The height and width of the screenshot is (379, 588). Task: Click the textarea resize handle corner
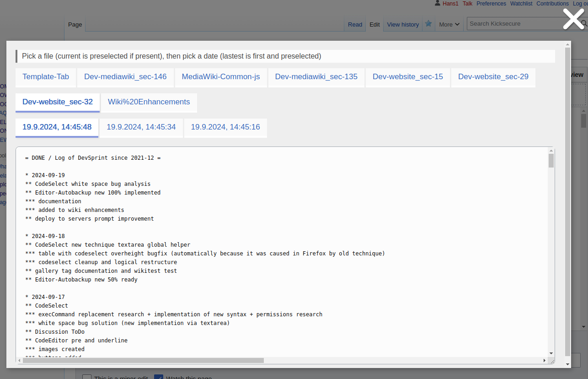[552, 361]
